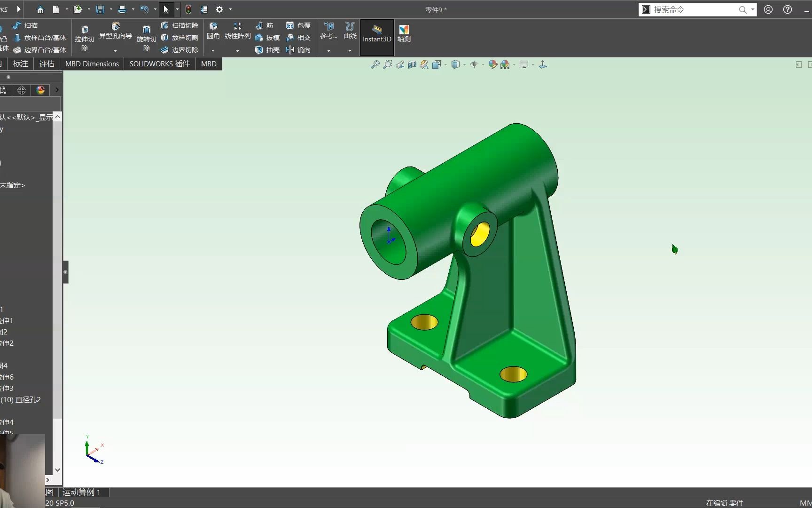This screenshot has height=508, width=812.
Task: Click Apply Scene icon
Action: (x=505, y=65)
